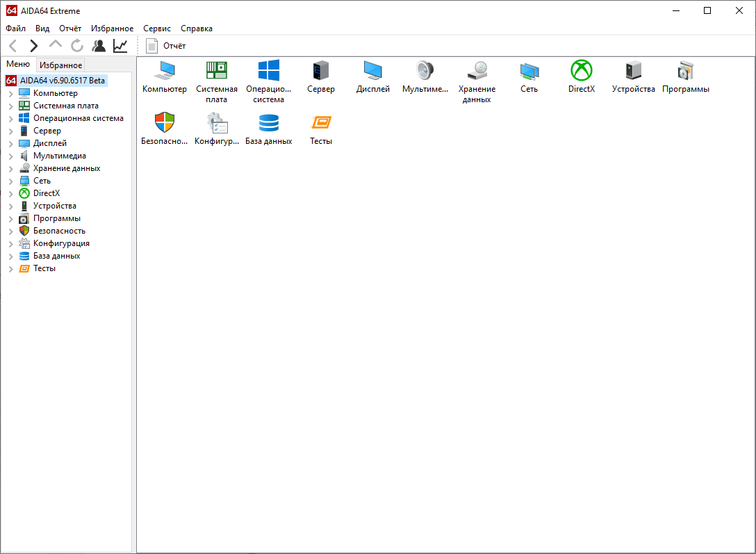Viewport: 756px width, 554px height.
Task: Expand the Компьютер tree node
Action: click(x=10, y=93)
